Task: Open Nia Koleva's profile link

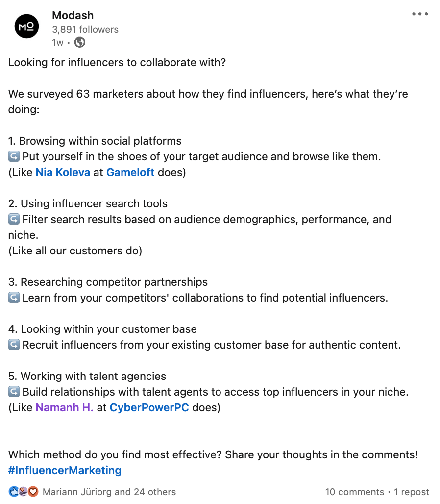Action: click(63, 172)
